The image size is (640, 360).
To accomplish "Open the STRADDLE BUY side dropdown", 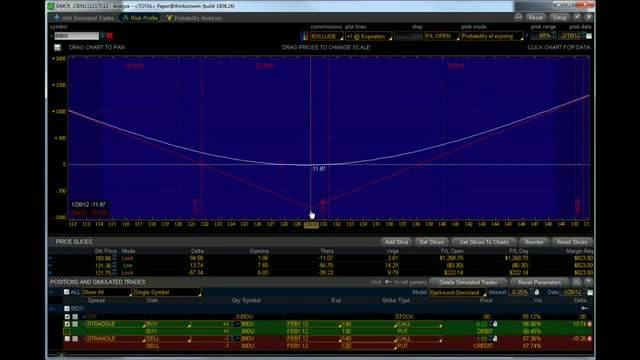I will pos(168,324).
